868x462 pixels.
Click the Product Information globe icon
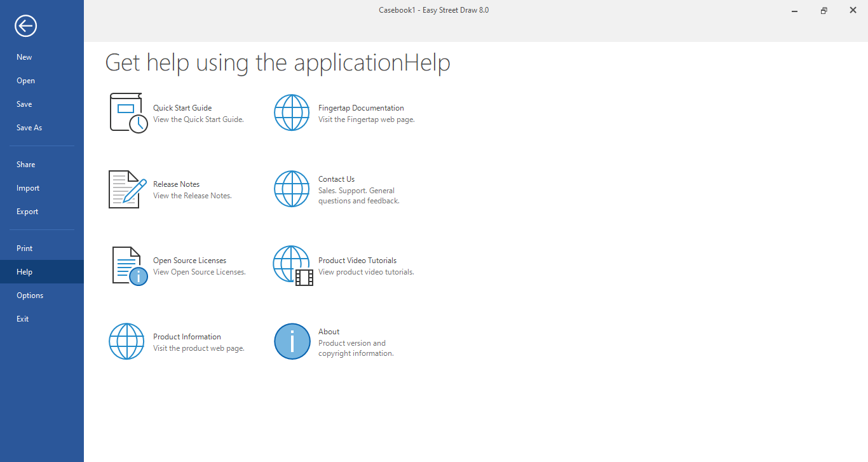(x=127, y=341)
